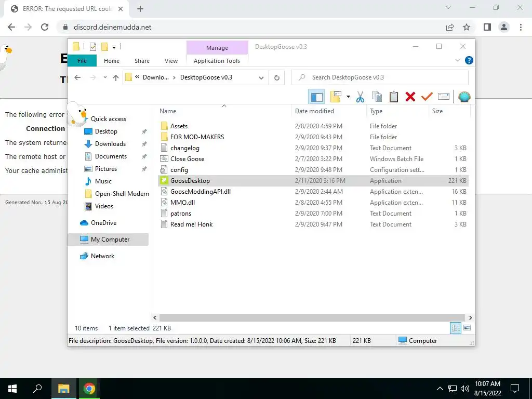Sort by Size column header
The image size is (532, 399).
pyautogui.click(x=449, y=111)
